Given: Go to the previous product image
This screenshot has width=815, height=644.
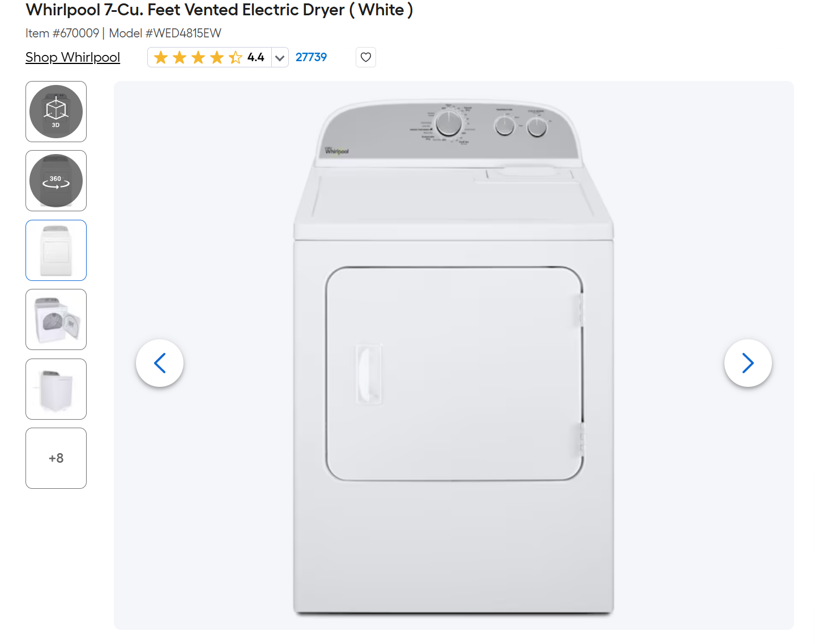Looking at the screenshot, I should click(160, 363).
